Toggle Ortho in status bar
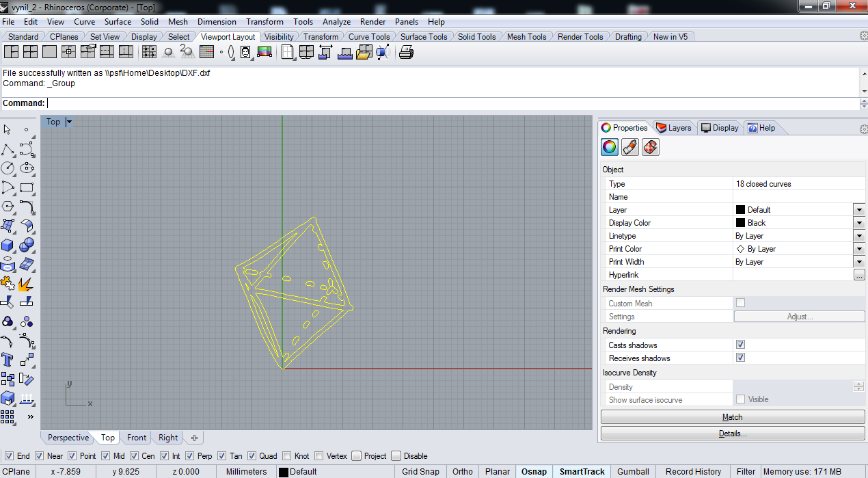 463,471
